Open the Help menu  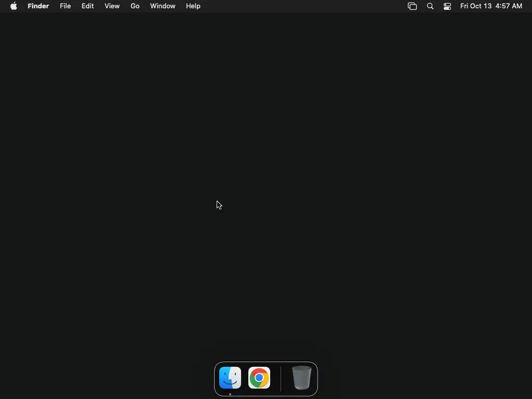pos(193,6)
